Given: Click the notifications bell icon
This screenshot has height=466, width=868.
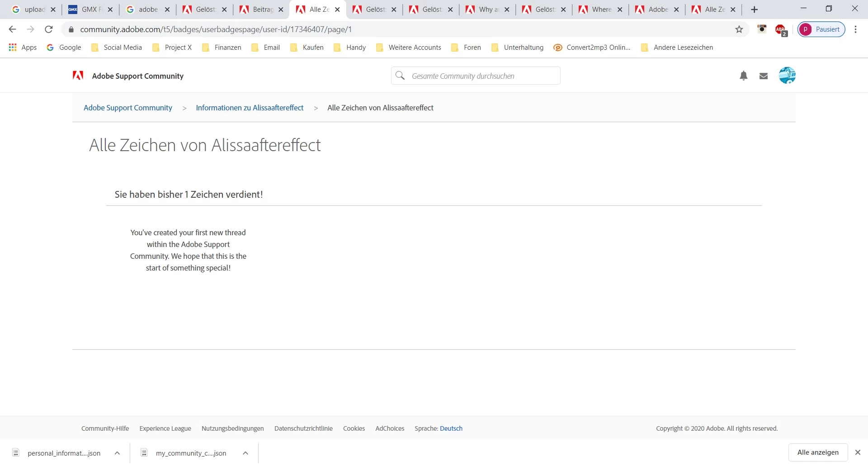Looking at the screenshot, I should (744, 76).
